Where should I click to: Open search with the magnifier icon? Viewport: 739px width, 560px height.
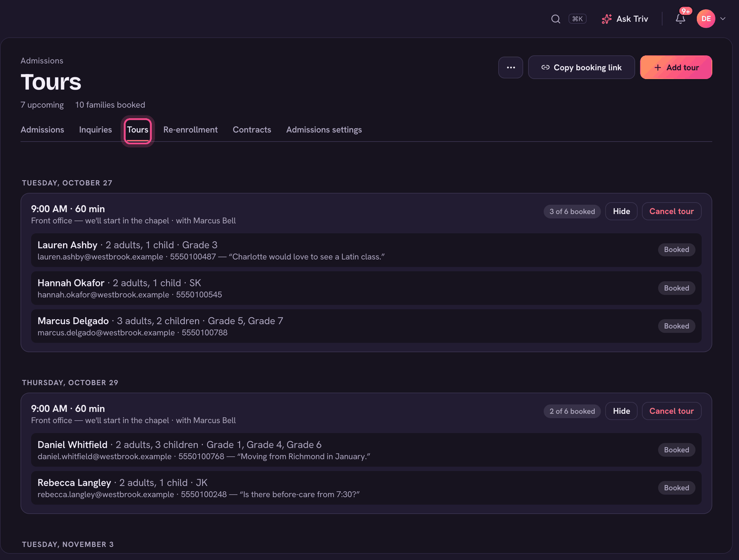[555, 19]
